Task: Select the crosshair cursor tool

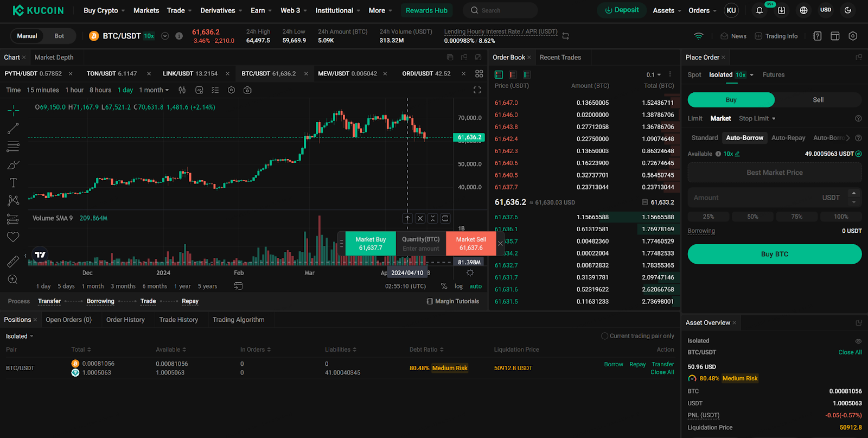Action: (13, 111)
